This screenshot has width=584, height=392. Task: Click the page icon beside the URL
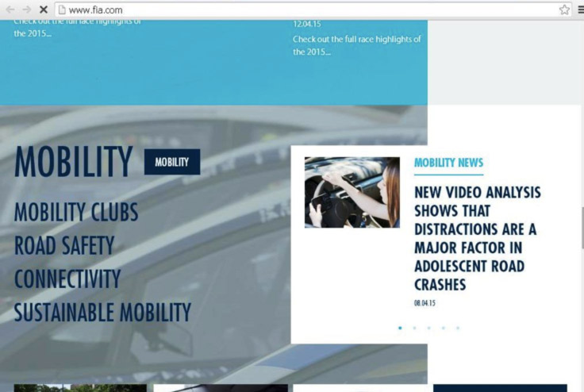coord(62,10)
